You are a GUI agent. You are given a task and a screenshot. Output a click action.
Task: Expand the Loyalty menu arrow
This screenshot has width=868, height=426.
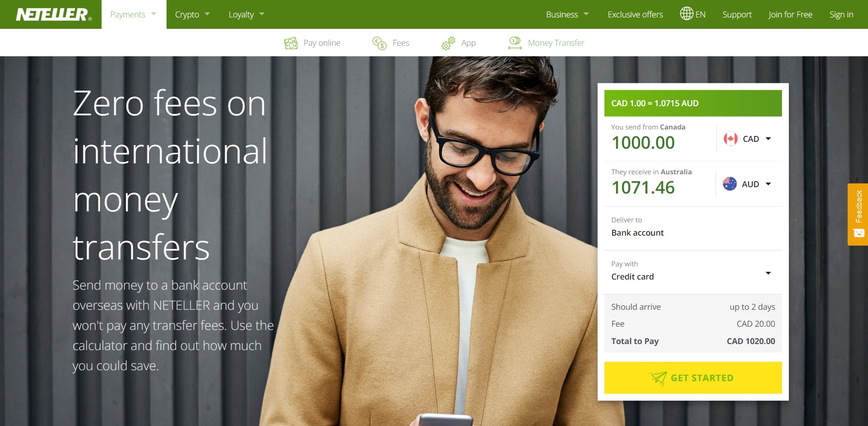(262, 14)
